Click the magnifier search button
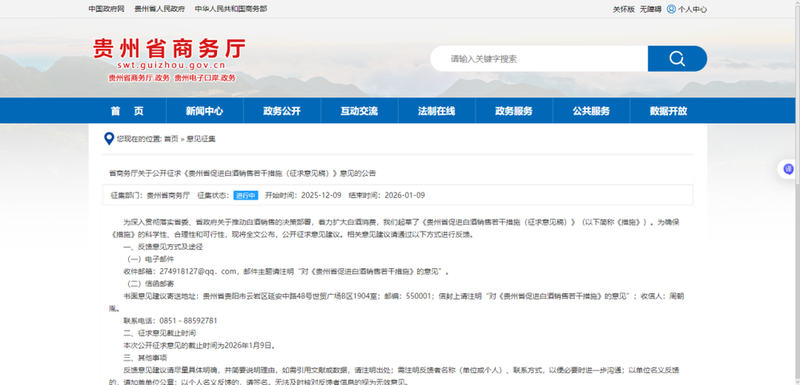The height and width of the screenshot is (385, 800). pos(677,59)
